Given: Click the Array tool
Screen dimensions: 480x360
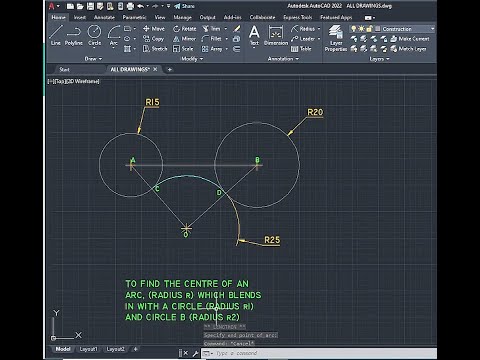Looking at the screenshot, I should (212, 49).
